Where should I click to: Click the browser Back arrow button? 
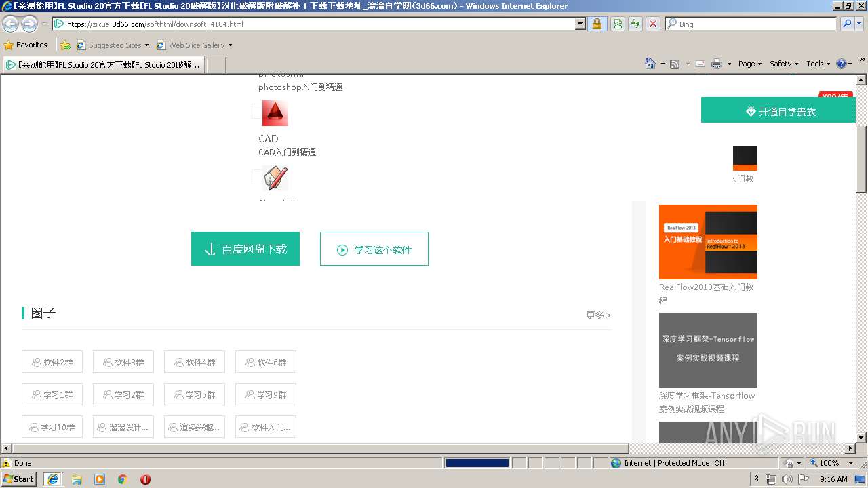10,24
